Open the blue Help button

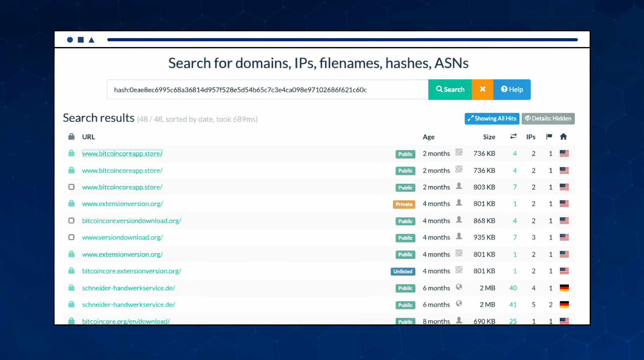tap(512, 89)
